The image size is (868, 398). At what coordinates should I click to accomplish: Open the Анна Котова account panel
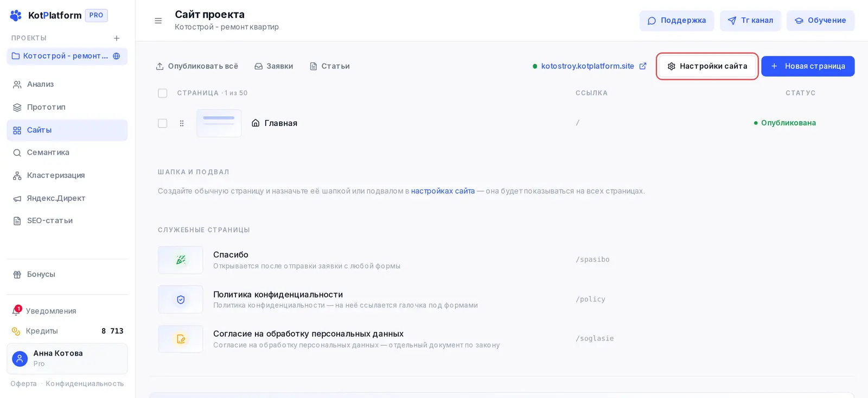[67, 358]
